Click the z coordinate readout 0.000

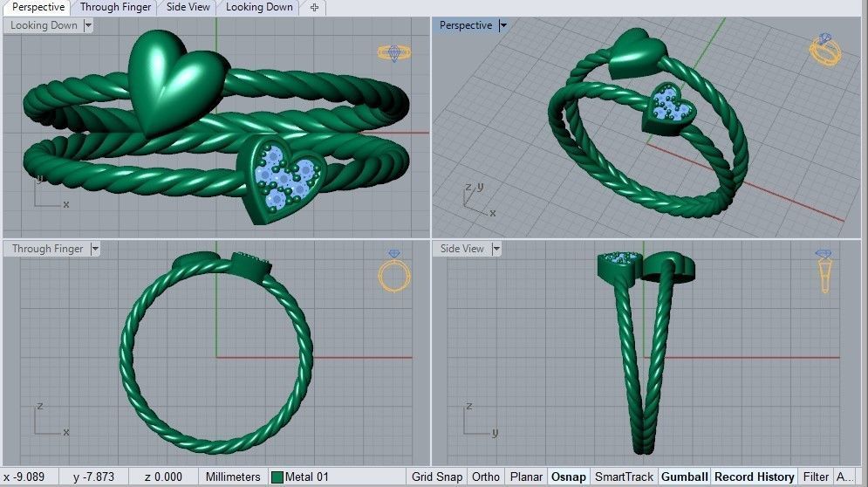click(163, 477)
